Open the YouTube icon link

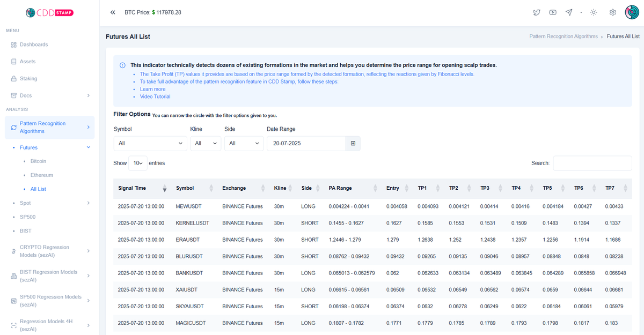click(x=553, y=12)
